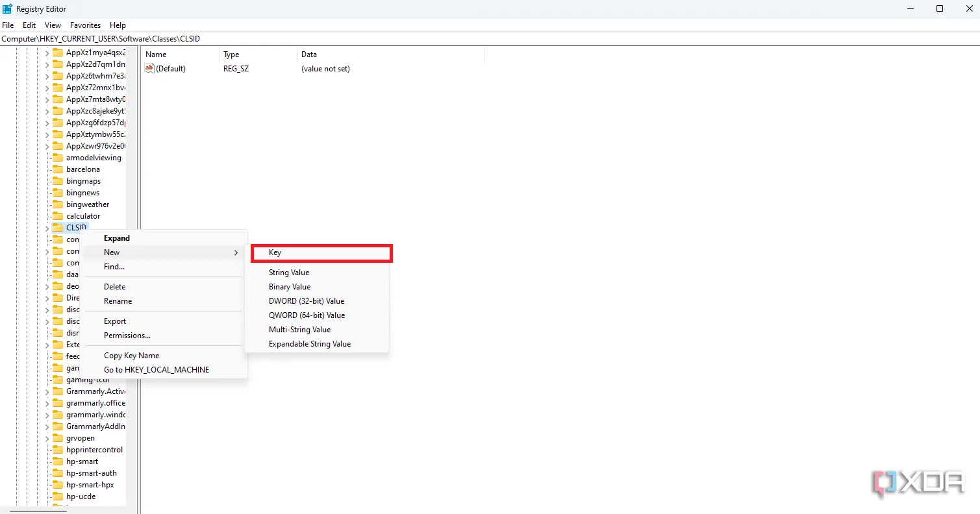This screenshot has width=980, height=514.
Task: Expand the CLSID key arrow
Action: pyautogui.click(x=47, y=228)
